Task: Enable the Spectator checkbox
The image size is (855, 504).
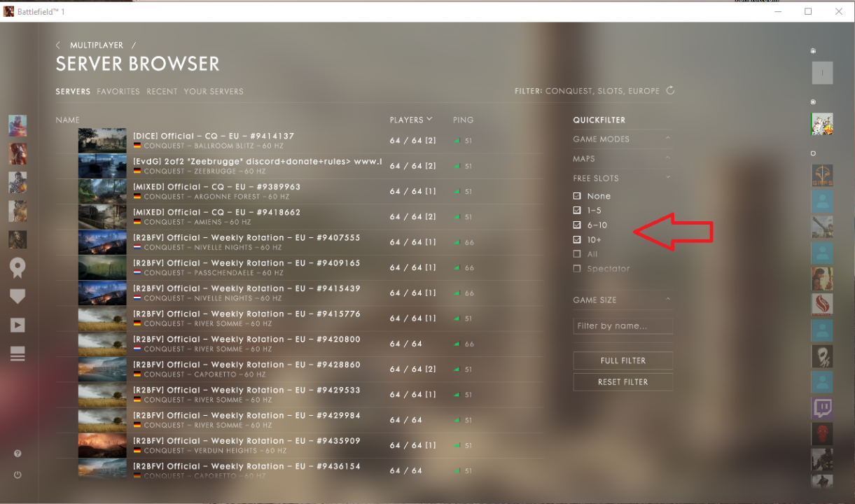Action: click(x=577, y=268)
